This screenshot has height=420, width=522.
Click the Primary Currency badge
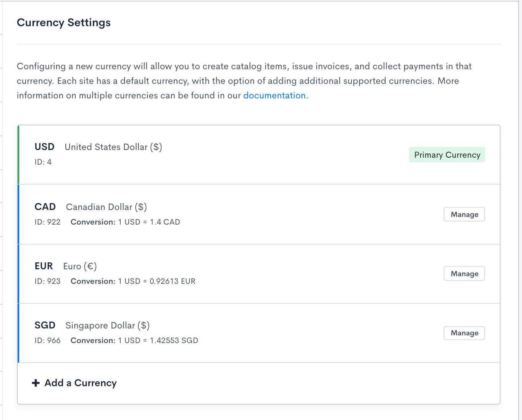pyautogui.click(x=447, y=155)
